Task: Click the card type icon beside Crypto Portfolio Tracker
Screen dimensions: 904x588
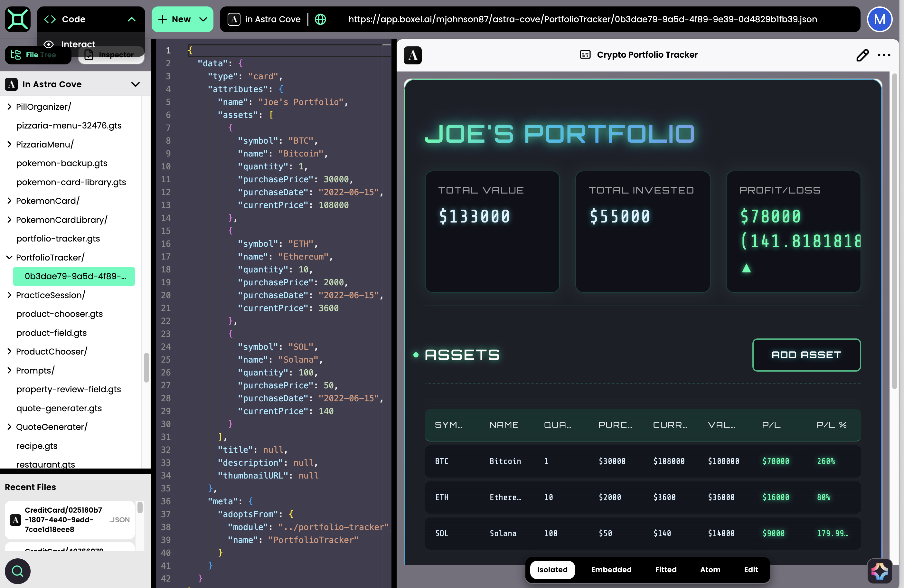Action: pyautogui.click(x=585, y=55)
